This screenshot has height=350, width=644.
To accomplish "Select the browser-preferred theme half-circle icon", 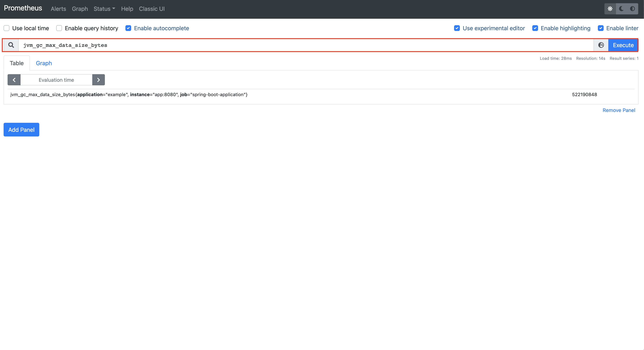I will [632, 9].
